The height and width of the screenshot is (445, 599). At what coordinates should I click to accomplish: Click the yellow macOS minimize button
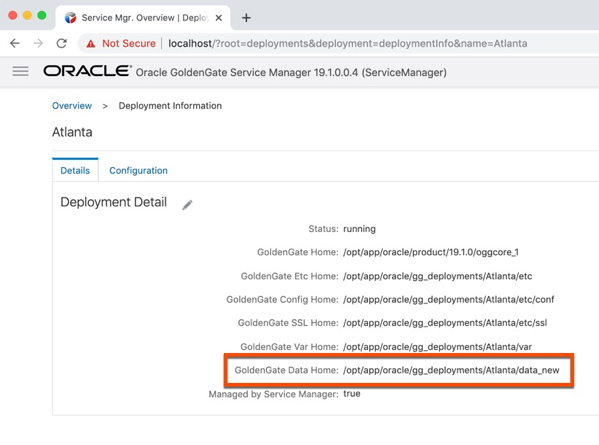click(x=27, y=15)
